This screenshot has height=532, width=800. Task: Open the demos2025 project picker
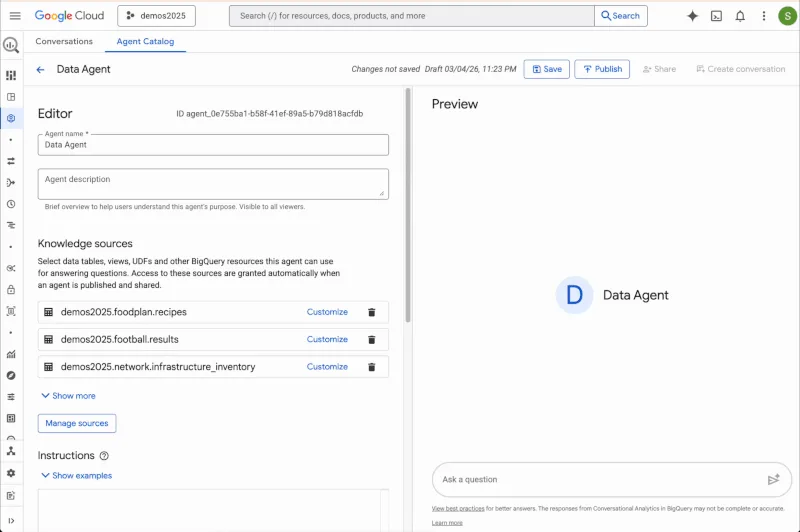coord(156,16)
